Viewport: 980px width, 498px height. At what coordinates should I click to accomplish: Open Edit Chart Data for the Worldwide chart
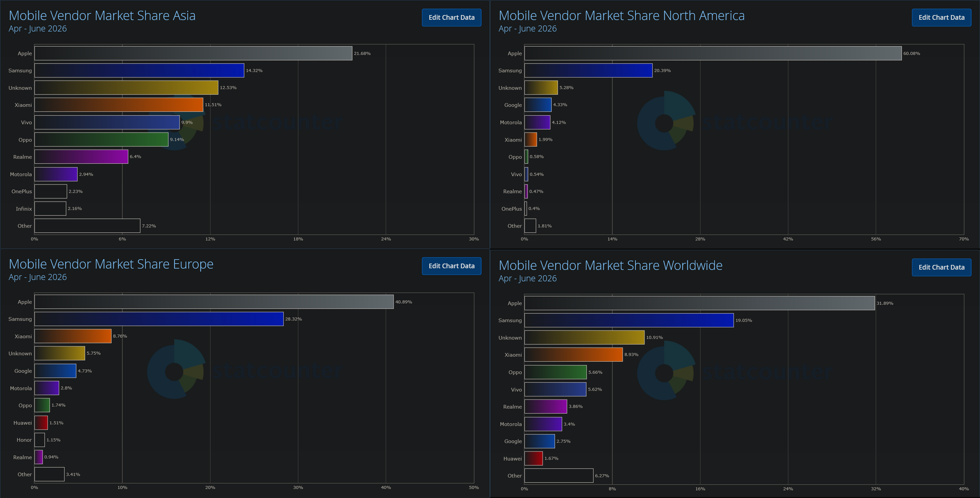click(x=941, y=267)
